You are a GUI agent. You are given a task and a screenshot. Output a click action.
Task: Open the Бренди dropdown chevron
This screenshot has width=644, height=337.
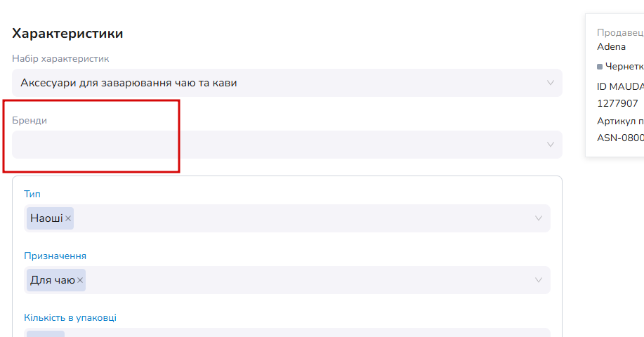[x=551, y=145]
